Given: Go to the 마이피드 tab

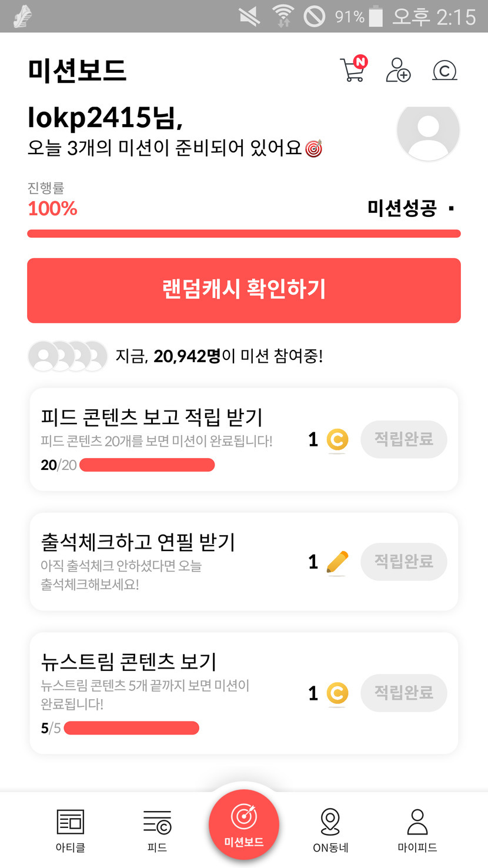Looking at the screenshot, I should 417,830.
